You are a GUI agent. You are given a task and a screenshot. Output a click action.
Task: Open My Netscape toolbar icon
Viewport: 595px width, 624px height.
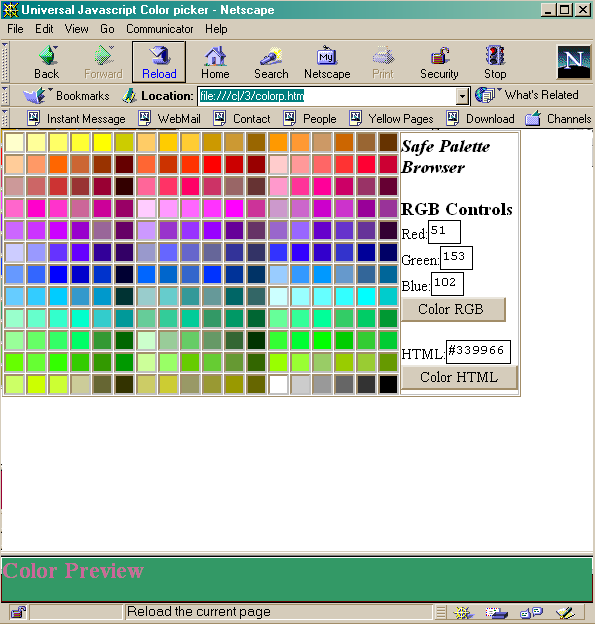pos(327,55)
